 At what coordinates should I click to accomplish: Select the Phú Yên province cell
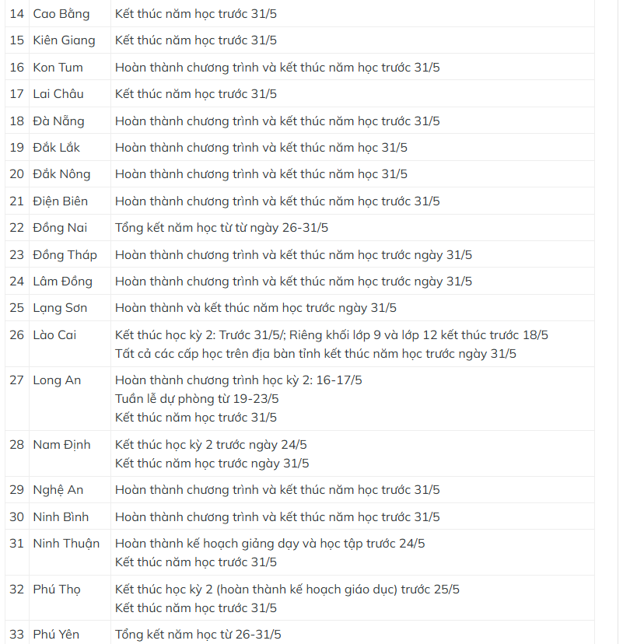point(56,635)
